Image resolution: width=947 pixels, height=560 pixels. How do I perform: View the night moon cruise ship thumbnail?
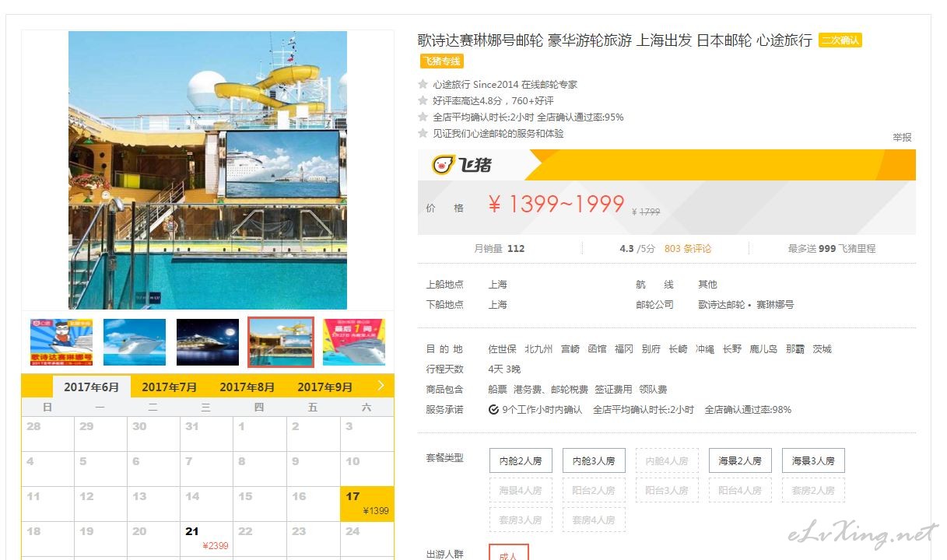click(x=208, y=342)
